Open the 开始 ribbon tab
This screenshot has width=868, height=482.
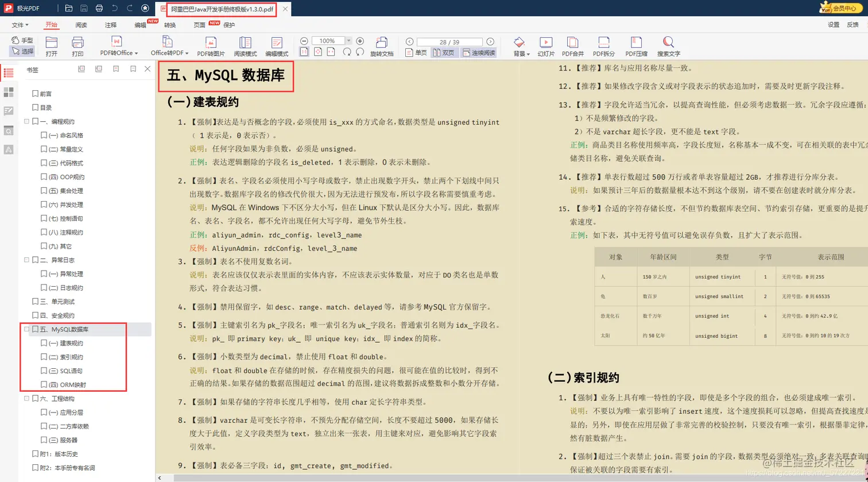pos(51,25)
